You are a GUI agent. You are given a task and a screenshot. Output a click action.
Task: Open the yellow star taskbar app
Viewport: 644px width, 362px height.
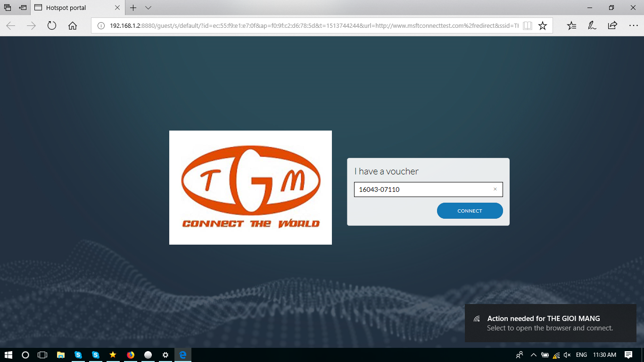(x=113, y=355)
